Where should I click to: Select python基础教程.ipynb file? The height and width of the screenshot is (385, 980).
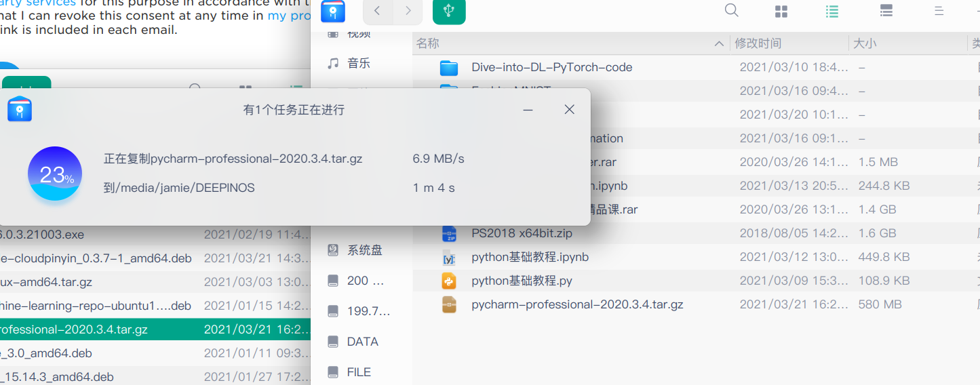(x=530, y=258)
